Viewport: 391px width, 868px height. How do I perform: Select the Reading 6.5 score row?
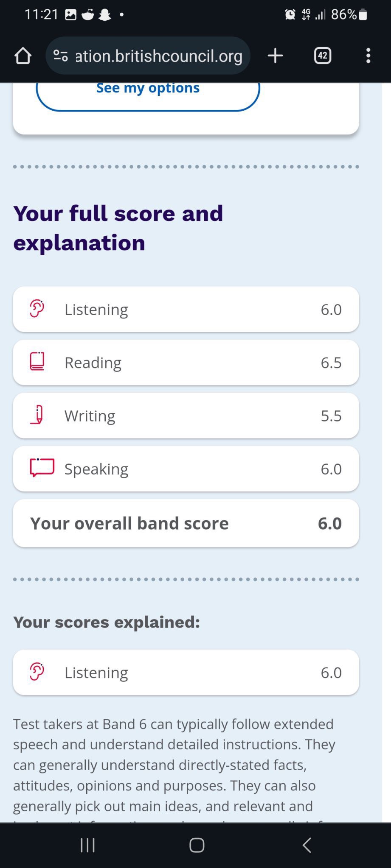[186, 363]
